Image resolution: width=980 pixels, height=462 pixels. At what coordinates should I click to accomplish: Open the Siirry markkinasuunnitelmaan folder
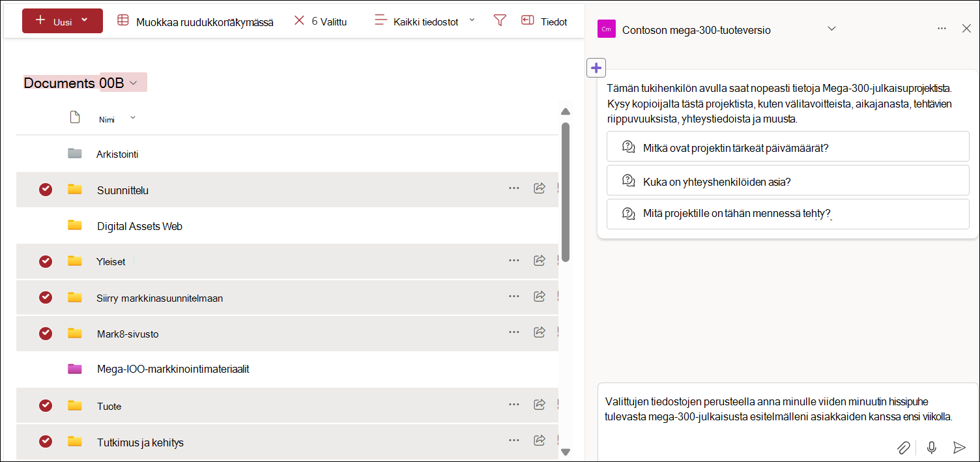160,298
